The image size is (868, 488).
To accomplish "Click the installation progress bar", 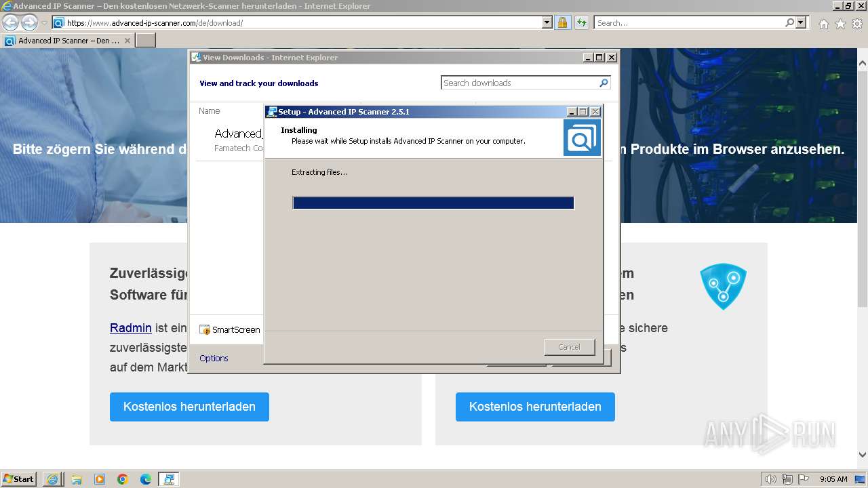I will click(x=433, y=203).
